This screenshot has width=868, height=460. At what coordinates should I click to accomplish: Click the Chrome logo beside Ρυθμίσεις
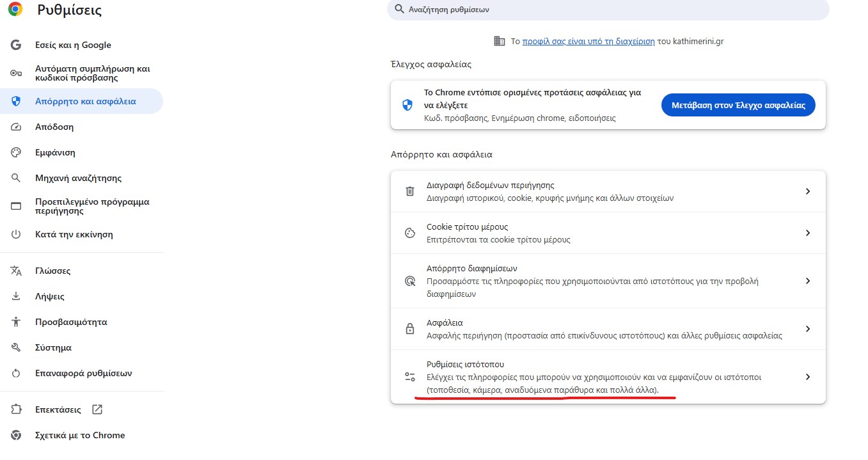pyautogui.click(x=15, y=10)
